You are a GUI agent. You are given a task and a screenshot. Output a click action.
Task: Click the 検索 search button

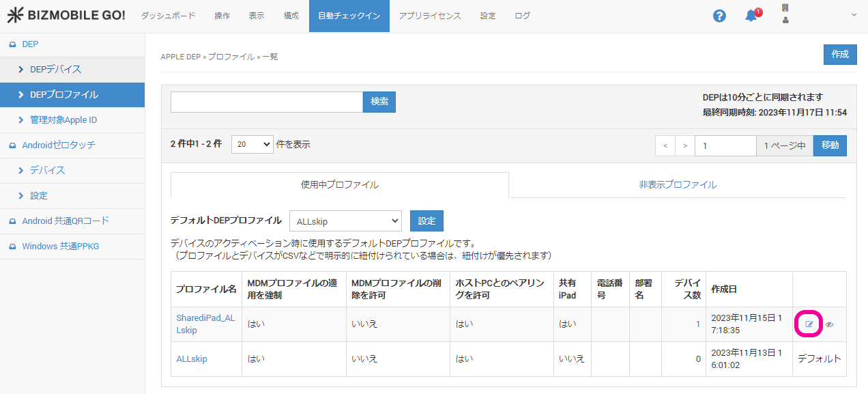coord(379,102)
